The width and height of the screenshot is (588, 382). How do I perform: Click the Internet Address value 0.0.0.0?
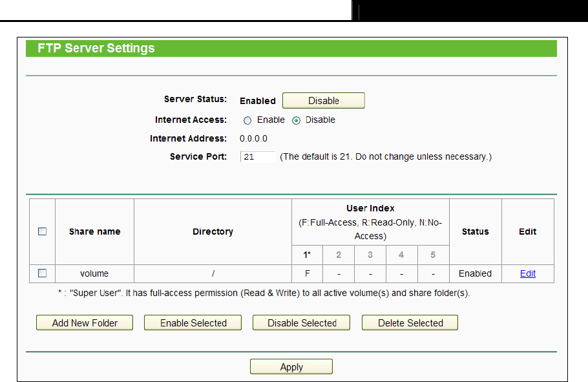(x=253, y=138)
